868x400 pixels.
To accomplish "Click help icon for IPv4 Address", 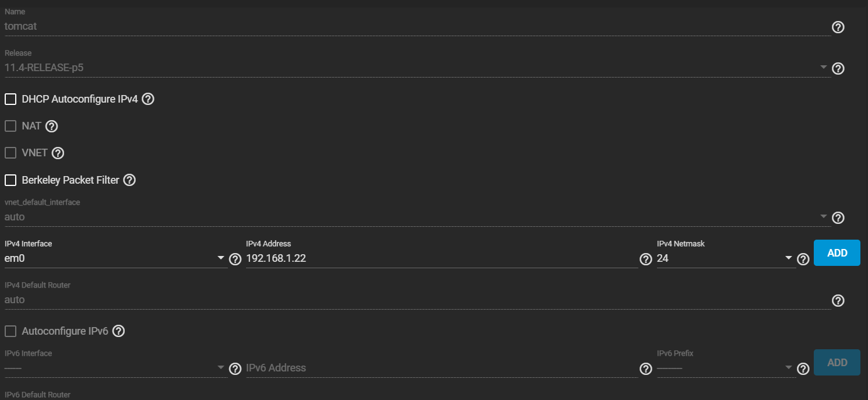I will pyautogui.click(x=645, y=259).
